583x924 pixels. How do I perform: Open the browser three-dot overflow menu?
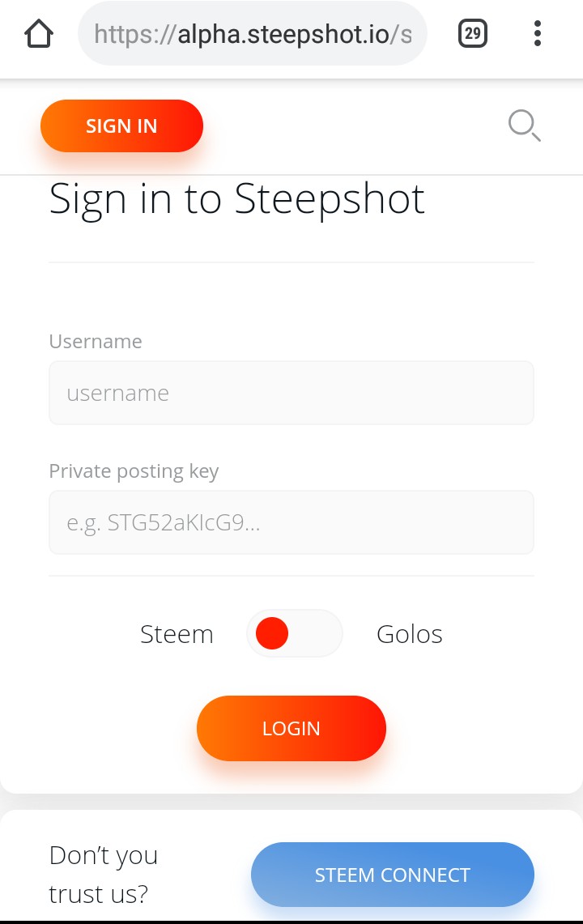pos(537,34)
